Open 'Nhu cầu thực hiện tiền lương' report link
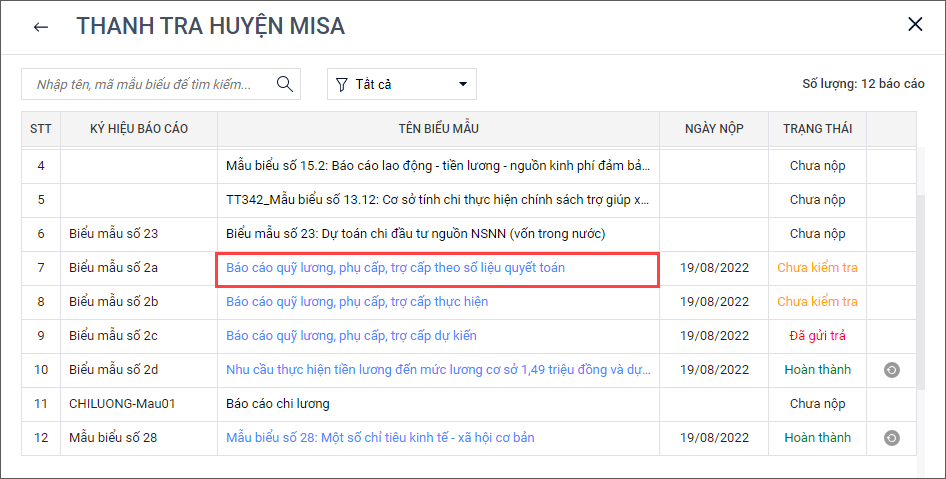 438,370
